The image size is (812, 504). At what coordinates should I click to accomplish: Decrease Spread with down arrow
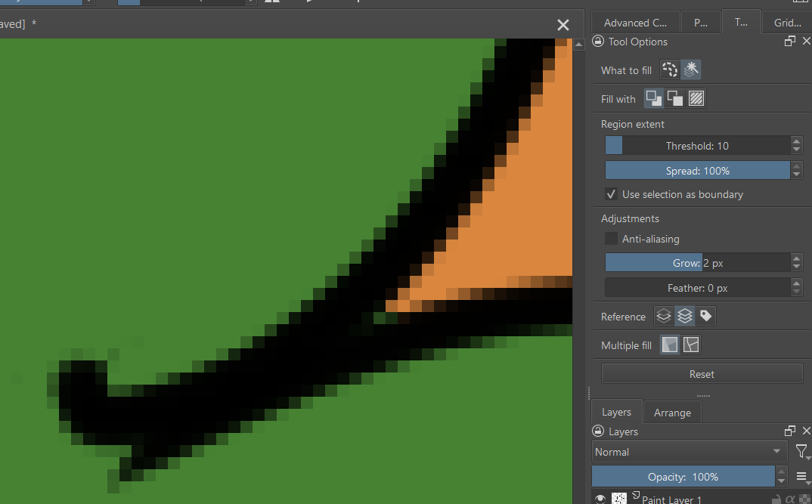(796, 175)
